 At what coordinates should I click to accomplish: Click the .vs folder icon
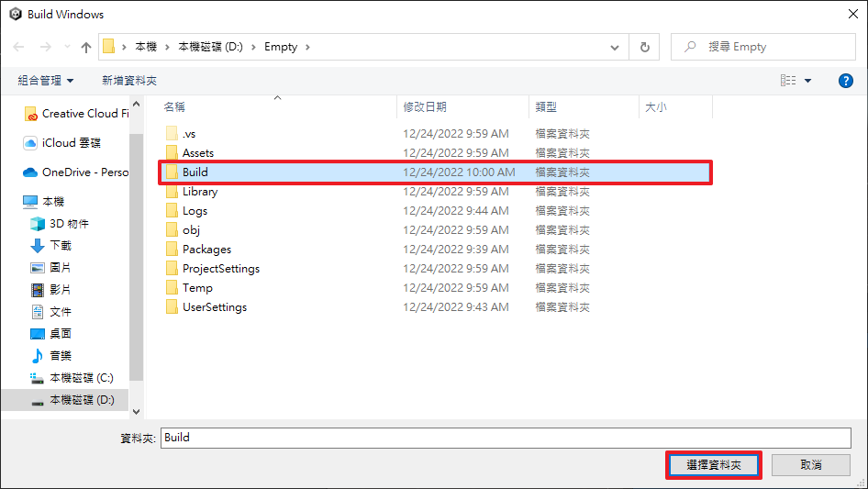tap(172, 133)
